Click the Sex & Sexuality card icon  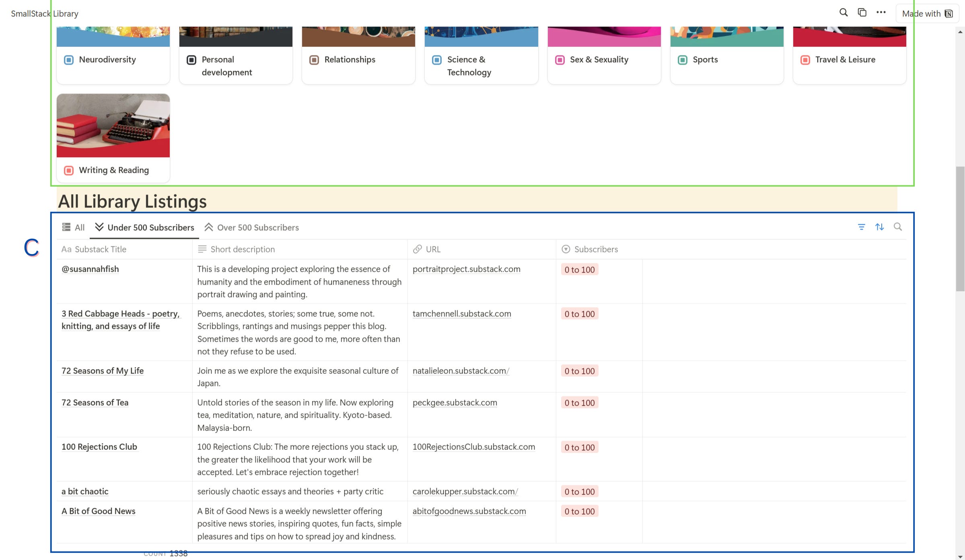560,60
